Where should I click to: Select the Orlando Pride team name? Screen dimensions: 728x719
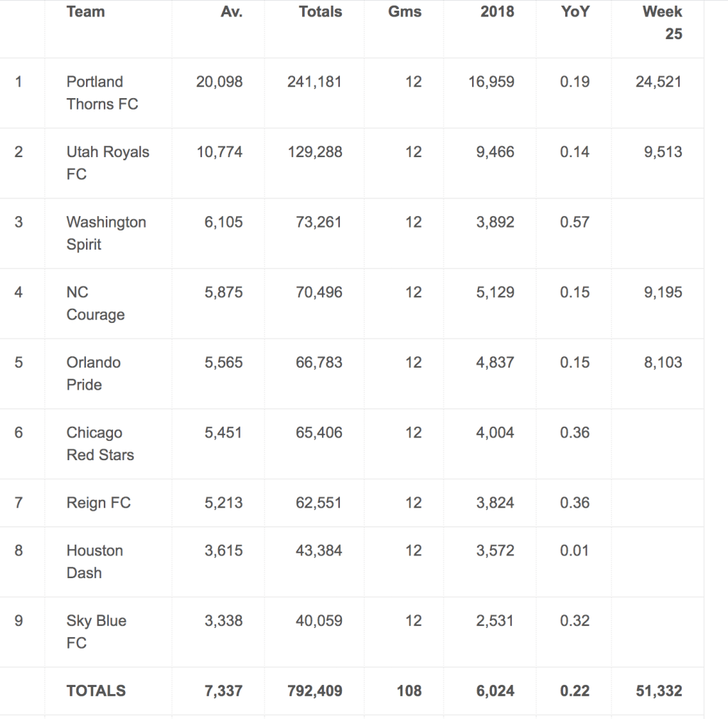(x=93, y=373)
